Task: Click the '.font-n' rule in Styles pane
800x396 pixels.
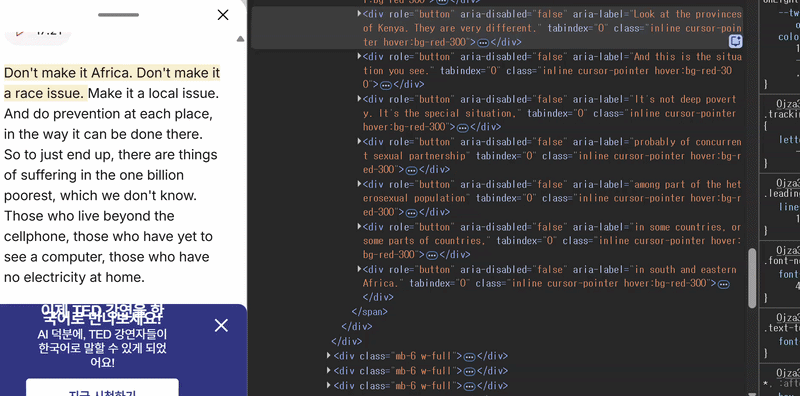Action: 781,261
